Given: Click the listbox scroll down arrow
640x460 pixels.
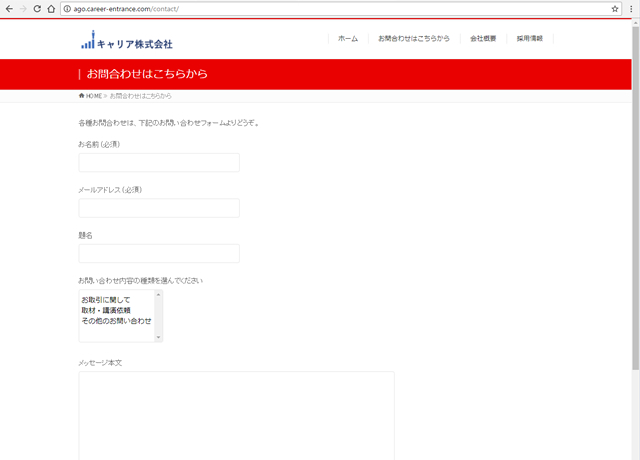Looking at the screenshot, I should tap(159, 338).
